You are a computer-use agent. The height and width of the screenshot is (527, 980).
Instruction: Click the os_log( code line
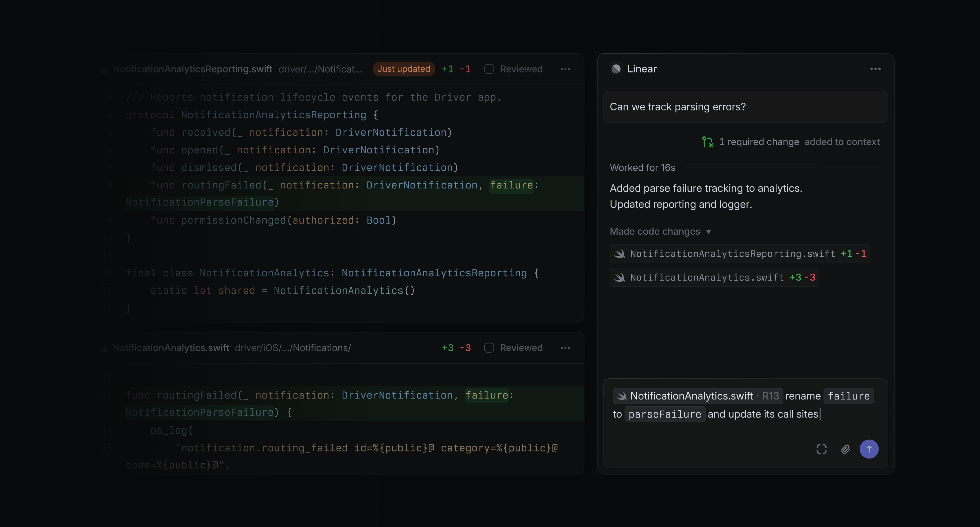(x=172, y=430)
